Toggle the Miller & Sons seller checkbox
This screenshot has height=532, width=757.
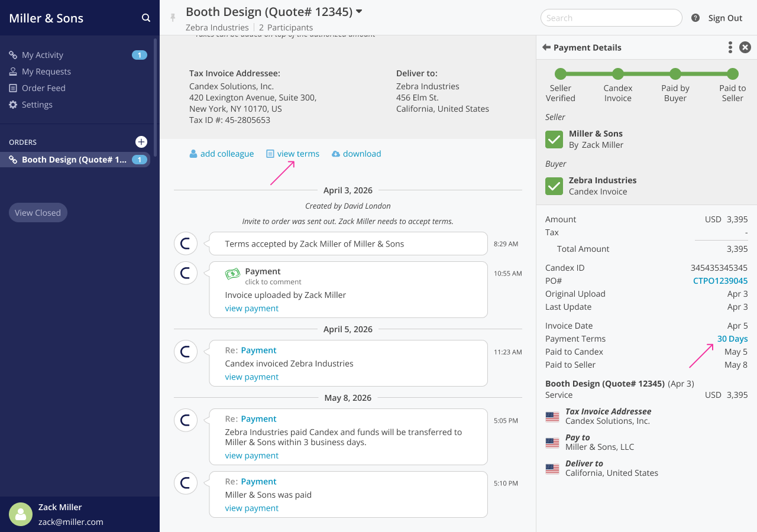point(554,140)
